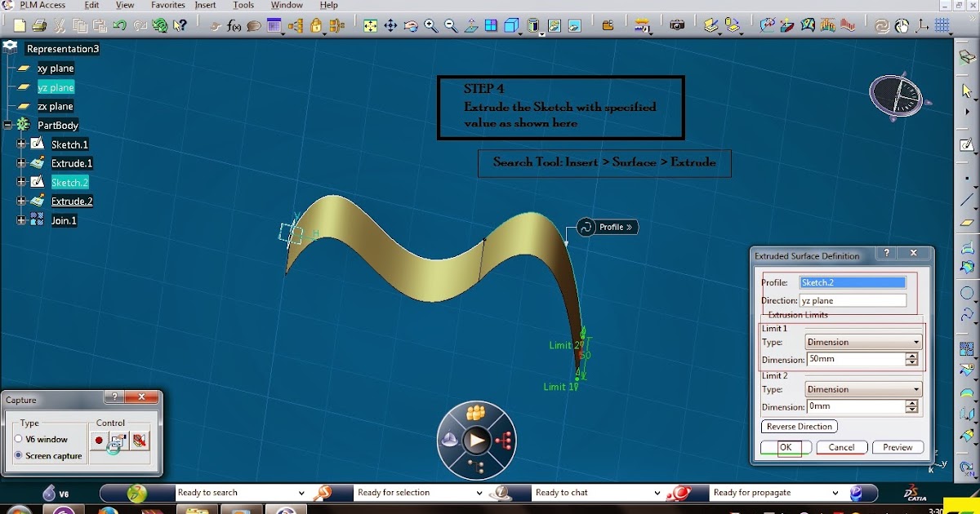Open the Ready to search dropdown

tap(304, 492)
